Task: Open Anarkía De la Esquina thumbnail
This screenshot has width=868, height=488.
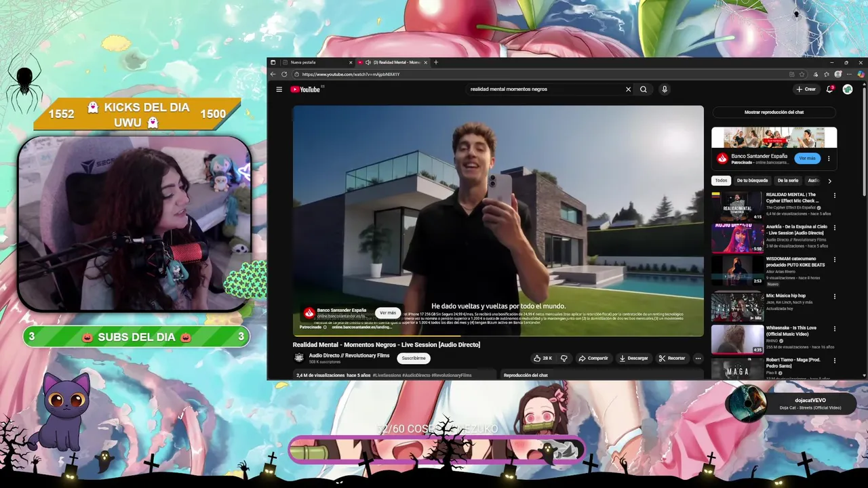Action: pos(738,239)
